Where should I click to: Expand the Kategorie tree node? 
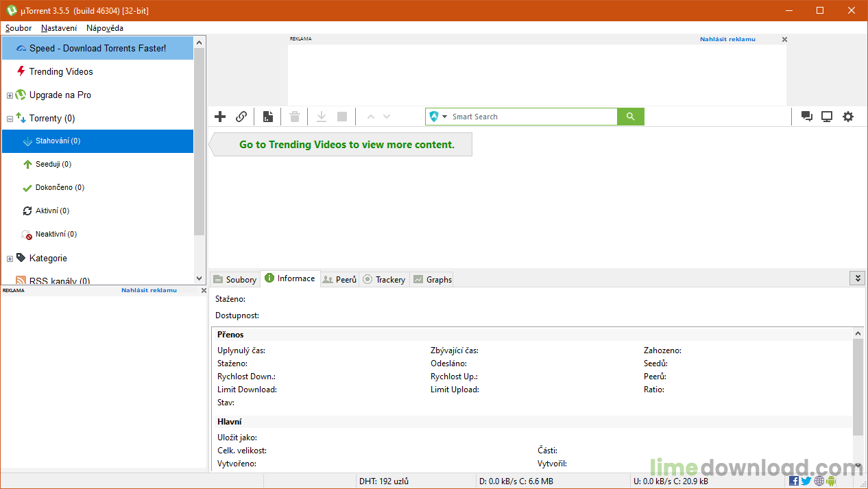[x=10, y=259]
